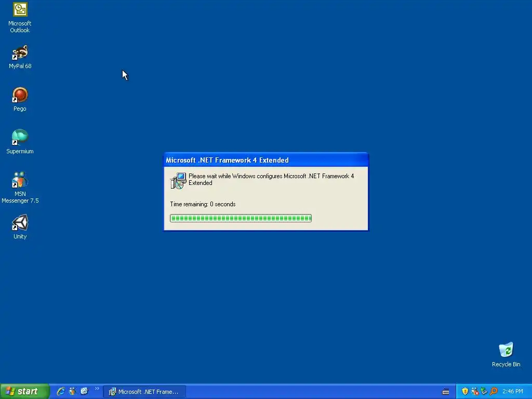Click the Safely Remove Hardware tray icon
Screen dimensions: 532x399
(484, 391)
